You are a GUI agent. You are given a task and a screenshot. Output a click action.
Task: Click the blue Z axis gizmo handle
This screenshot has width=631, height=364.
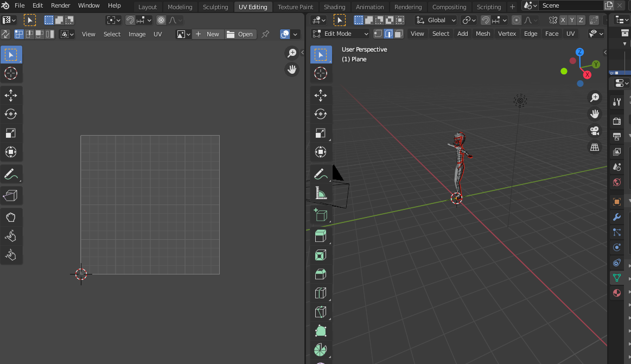point(579,52)
